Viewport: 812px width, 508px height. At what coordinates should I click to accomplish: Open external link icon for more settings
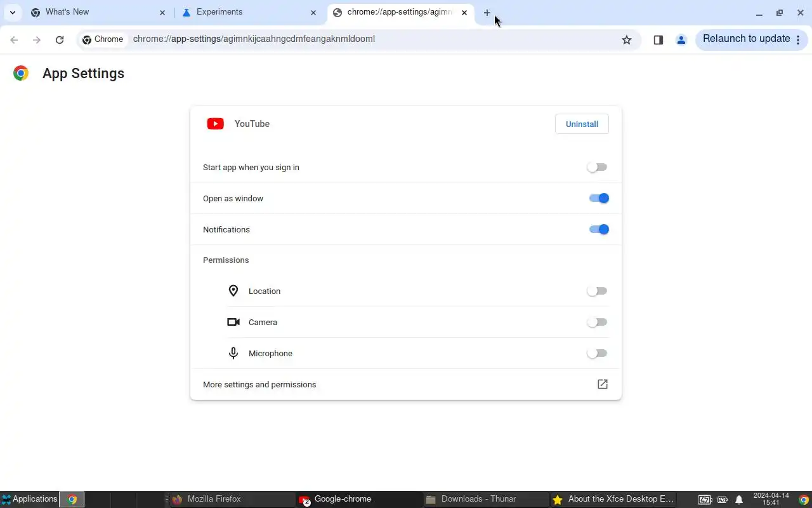[603, 384]
